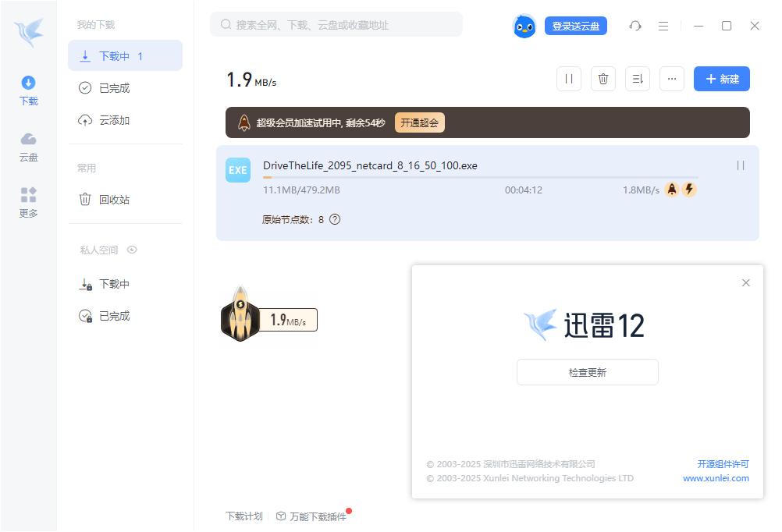Click the lightning speed-up icon on the task
This screenshot has width=782, height=532.
(689, 189)
